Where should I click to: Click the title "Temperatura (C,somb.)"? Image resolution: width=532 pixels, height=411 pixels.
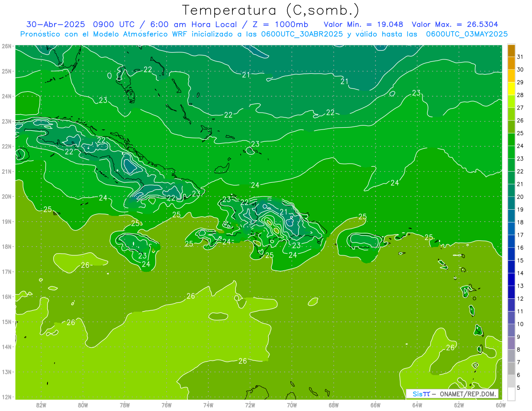tap(271, 11)
